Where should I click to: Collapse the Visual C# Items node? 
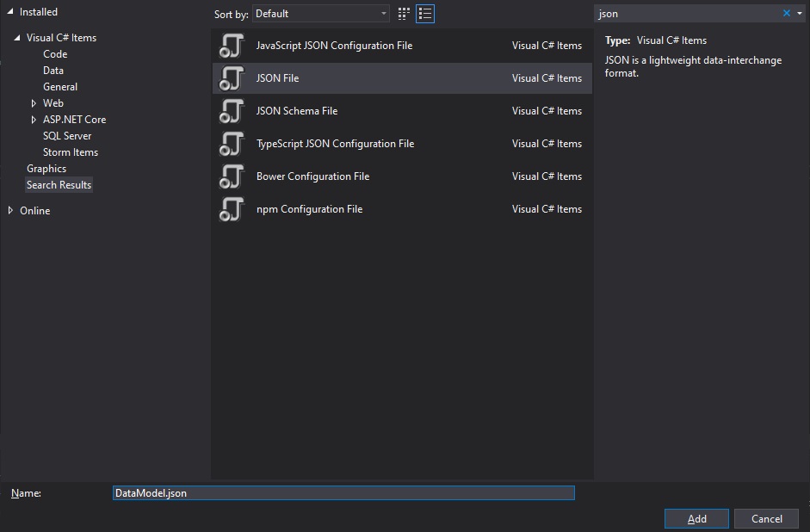tap(17, 38)
